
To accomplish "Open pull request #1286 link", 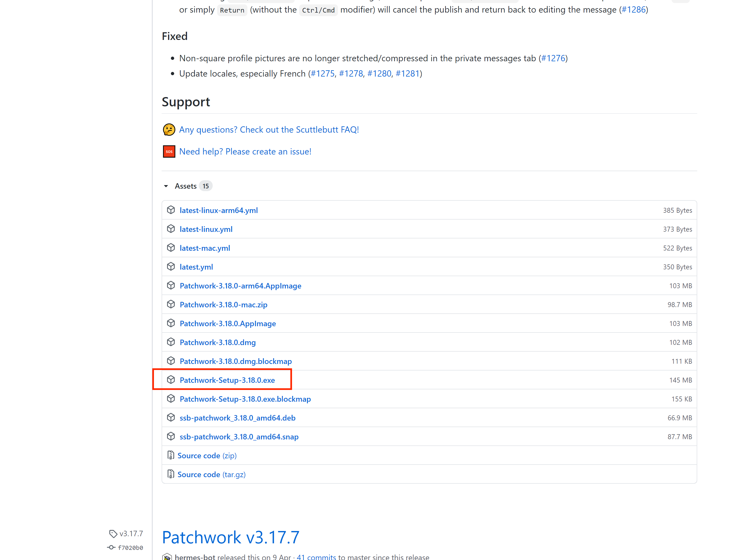I will tap(634, 10).
